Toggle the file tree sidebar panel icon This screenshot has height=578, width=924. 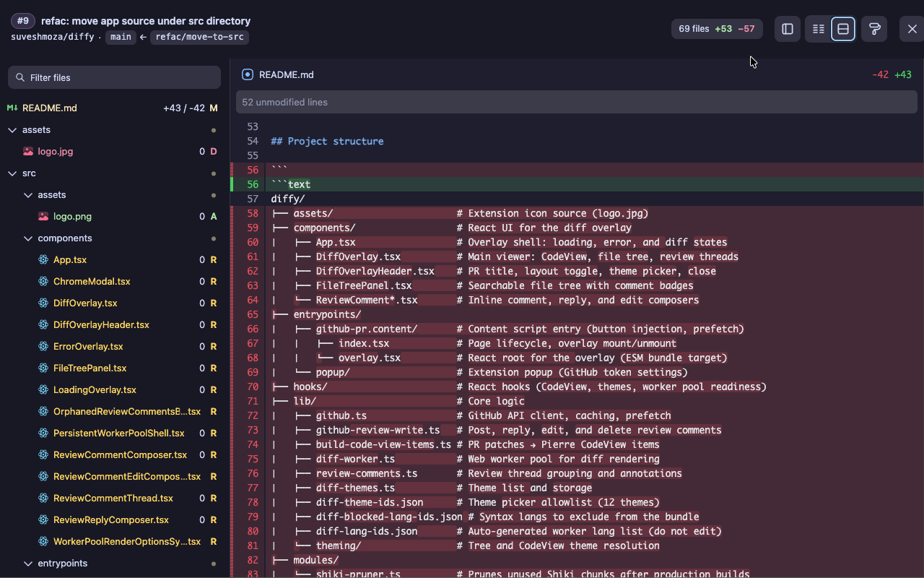(788, 29)
